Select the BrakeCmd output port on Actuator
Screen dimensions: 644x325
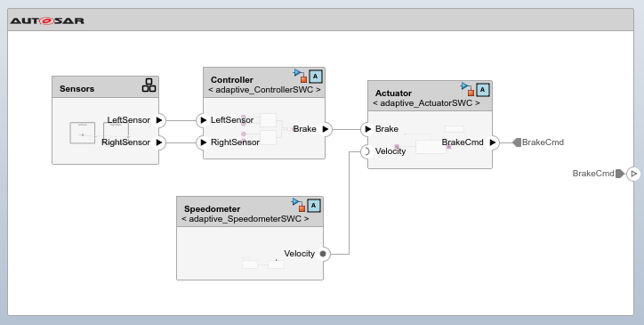tap(493, 142)
